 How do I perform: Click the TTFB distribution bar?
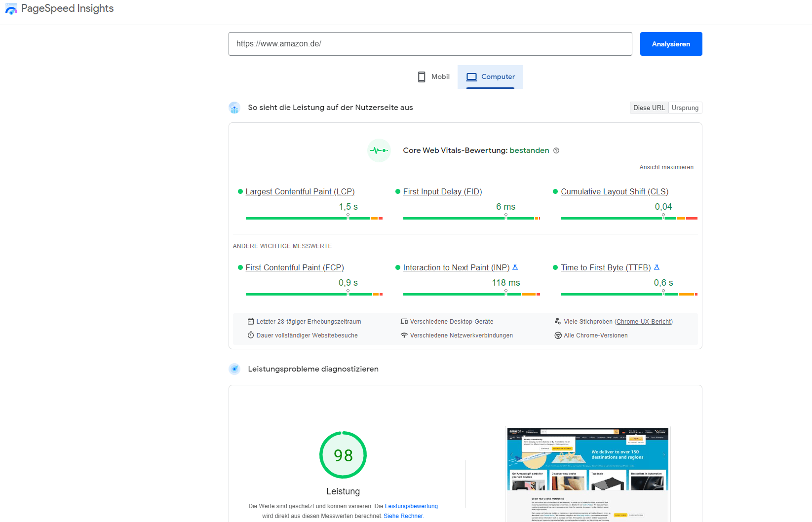pyautogui.click(x=629, y=294)
